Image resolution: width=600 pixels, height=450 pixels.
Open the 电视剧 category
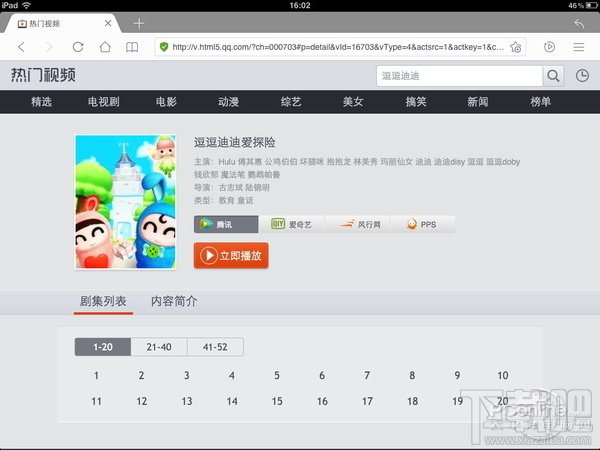click(104, 102)
